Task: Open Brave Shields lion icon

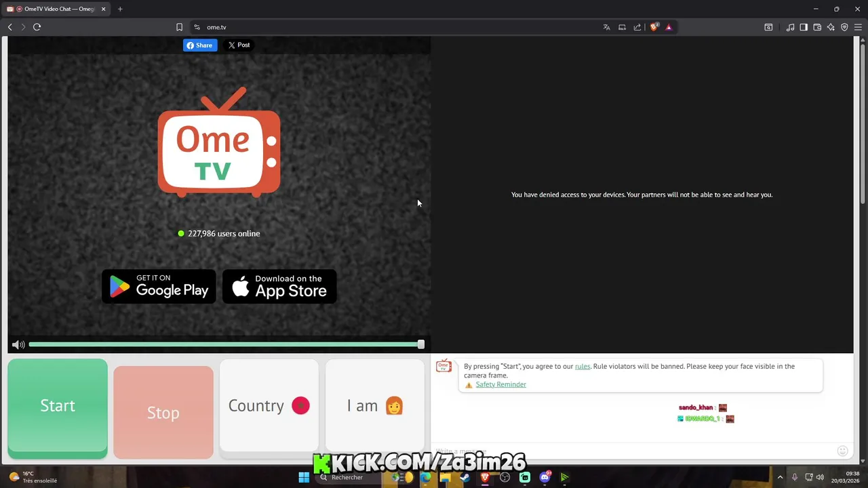Action: pyautogui.click(x=654, y=27)
